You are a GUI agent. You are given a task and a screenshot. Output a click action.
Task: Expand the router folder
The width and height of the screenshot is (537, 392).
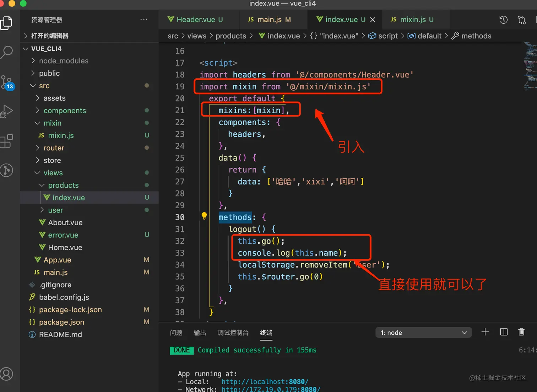(x=89, y=148)
